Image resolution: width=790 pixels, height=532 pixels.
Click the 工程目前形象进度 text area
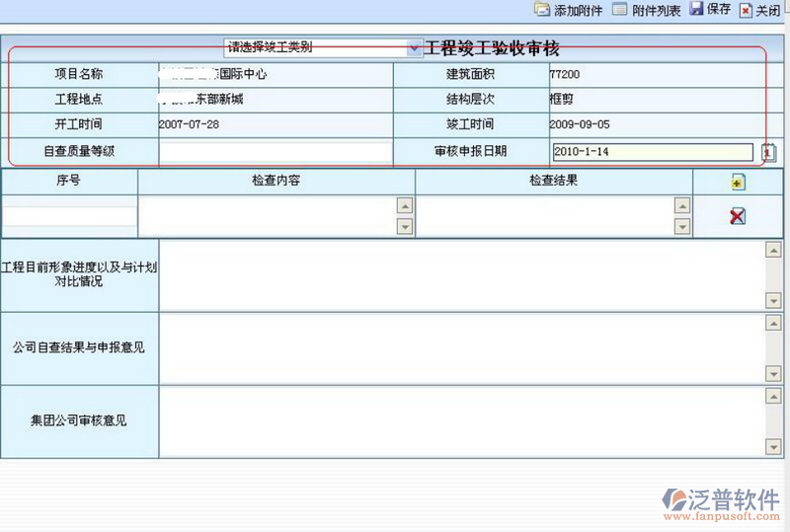point(462,274)
